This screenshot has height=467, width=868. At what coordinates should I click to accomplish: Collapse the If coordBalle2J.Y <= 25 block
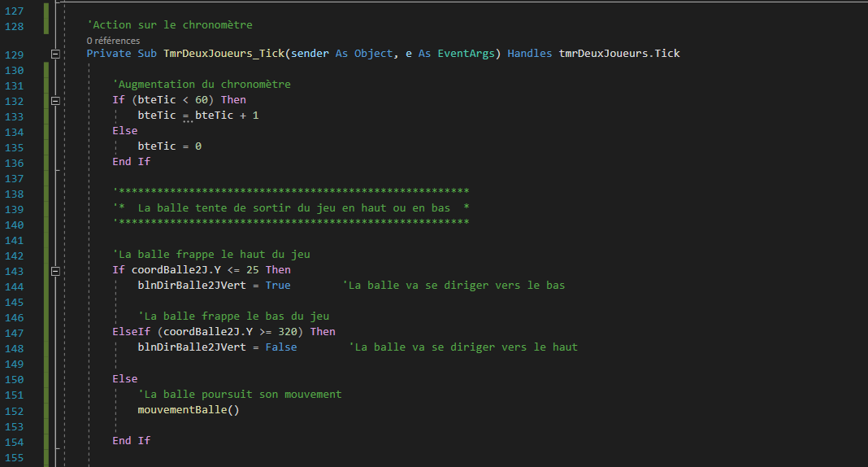point(55,271)
